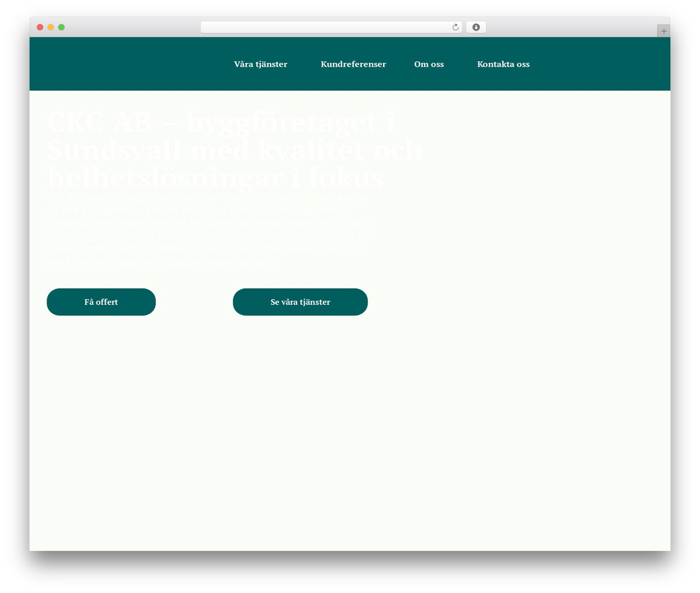Open the Våra tjänster menu item
Viewport: 700px width, 593px height.
(x=261, y=64)
